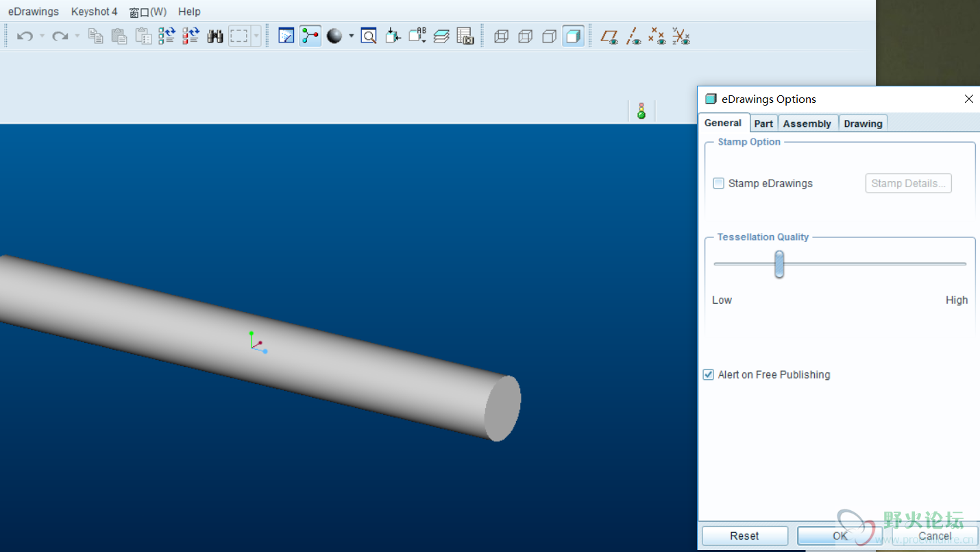Open the saved view list icon
Screen dimensions: 980x552
pyautogui.click(x=417, y=36)
